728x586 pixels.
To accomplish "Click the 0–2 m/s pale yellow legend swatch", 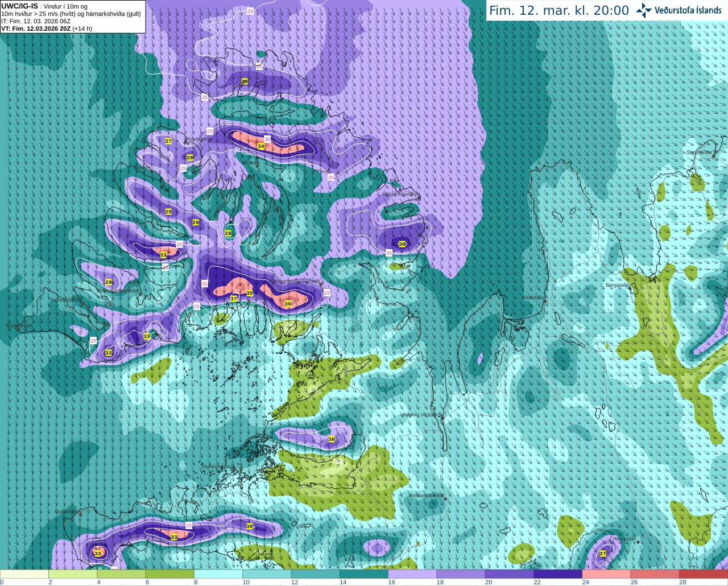I will (24, 574).
